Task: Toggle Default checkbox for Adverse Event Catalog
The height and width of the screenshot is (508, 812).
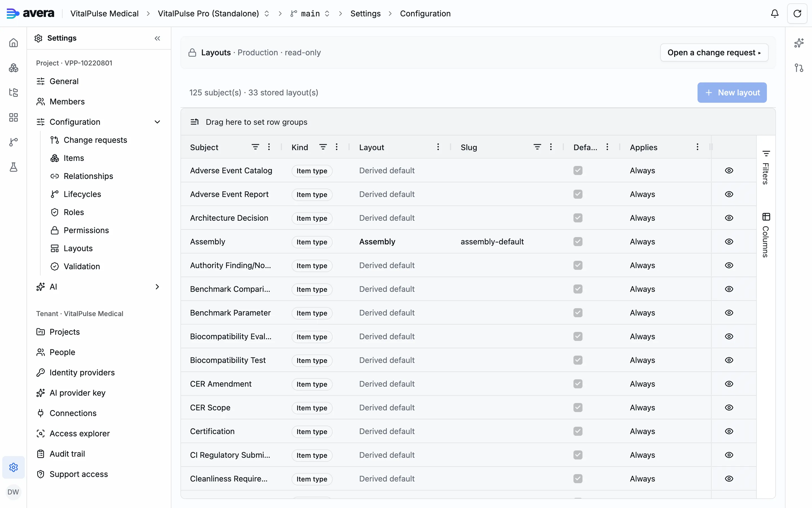Action: click(x=578, y=170)
